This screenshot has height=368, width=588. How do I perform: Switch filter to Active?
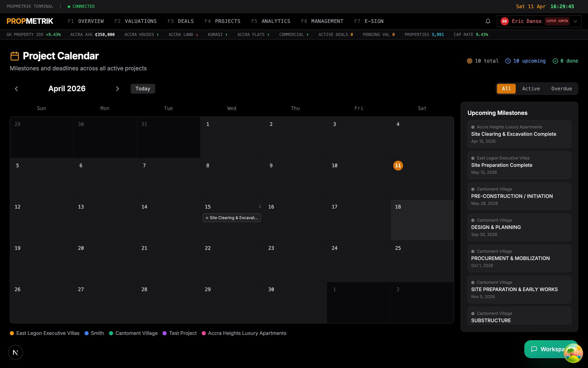click(531, 89)
